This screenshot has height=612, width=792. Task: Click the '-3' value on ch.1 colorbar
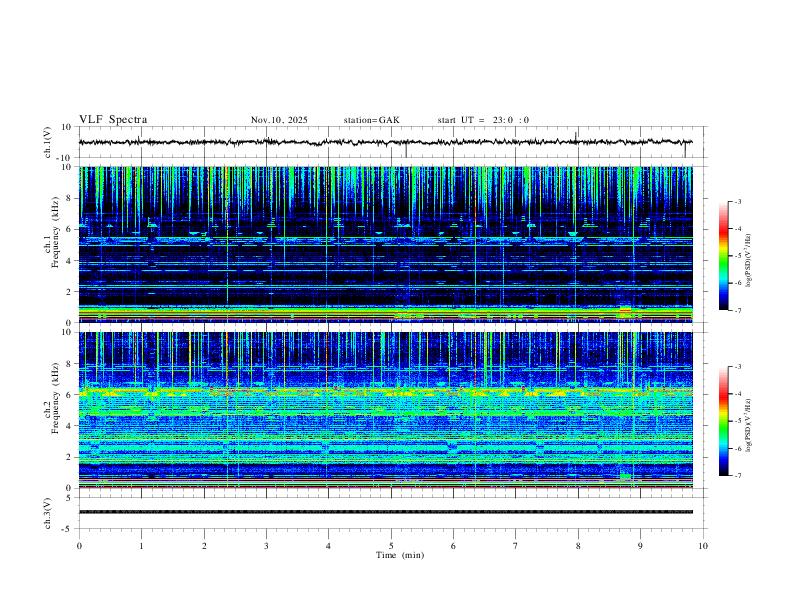[737, 201]
